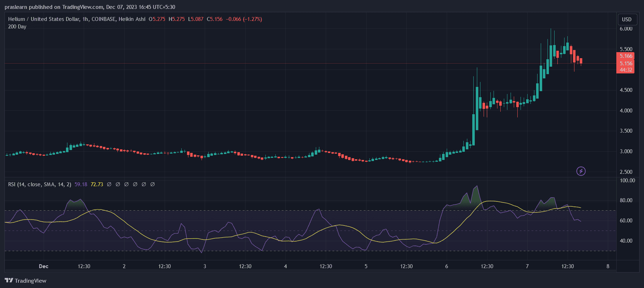The image size is (644, 288).
Task: Click the change value −0.066 (−1.27%)
Action: click(244, 19)
